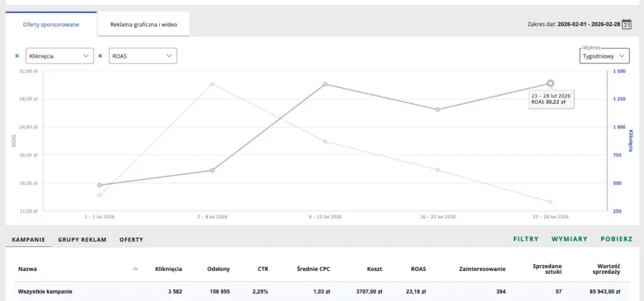This screenshot has height=301, width=644.
Task: Click the ROAS point for 23–28 lut 2026
Action: click(550, 83)
